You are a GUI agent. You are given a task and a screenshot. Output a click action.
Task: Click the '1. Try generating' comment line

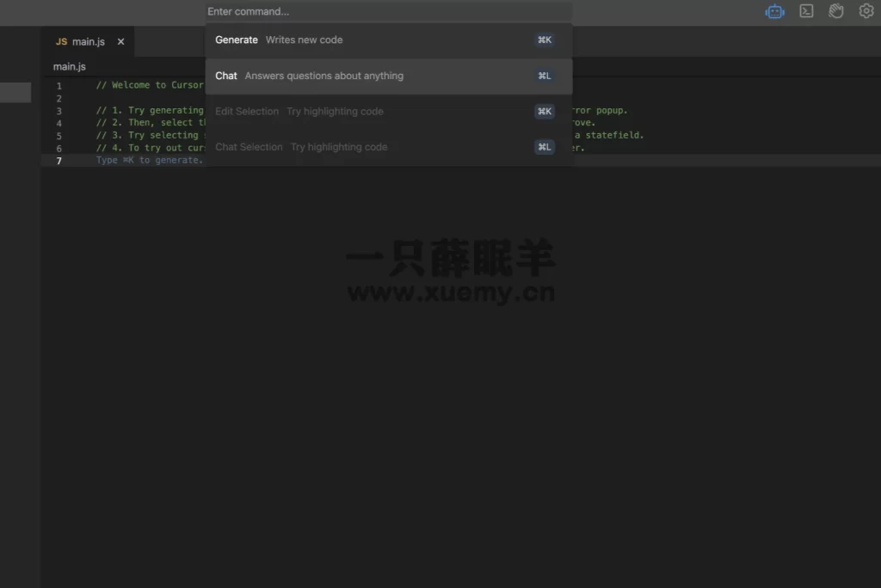(x=150, y=111)
